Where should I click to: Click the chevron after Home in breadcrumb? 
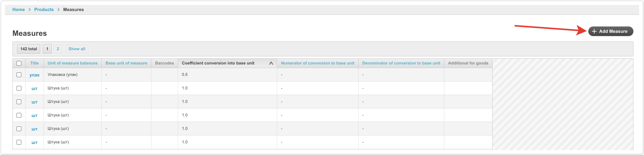pyautogui.click(x=29, y=10)
